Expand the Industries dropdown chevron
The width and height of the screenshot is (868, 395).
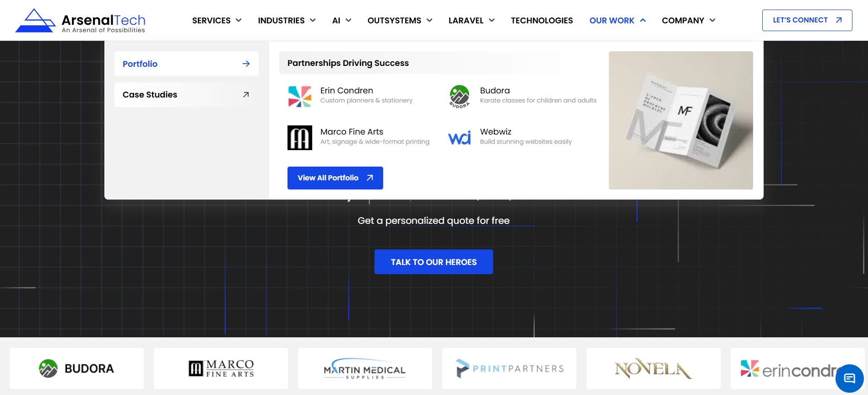[313, 20]
